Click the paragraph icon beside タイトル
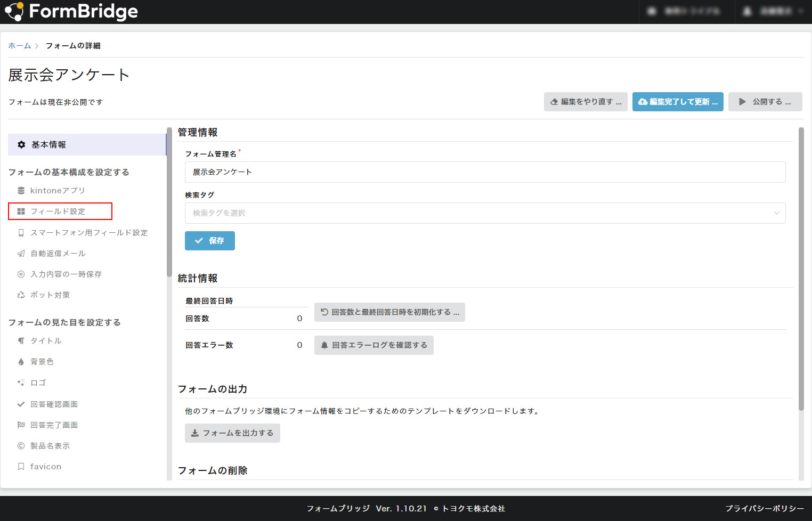 21,341
